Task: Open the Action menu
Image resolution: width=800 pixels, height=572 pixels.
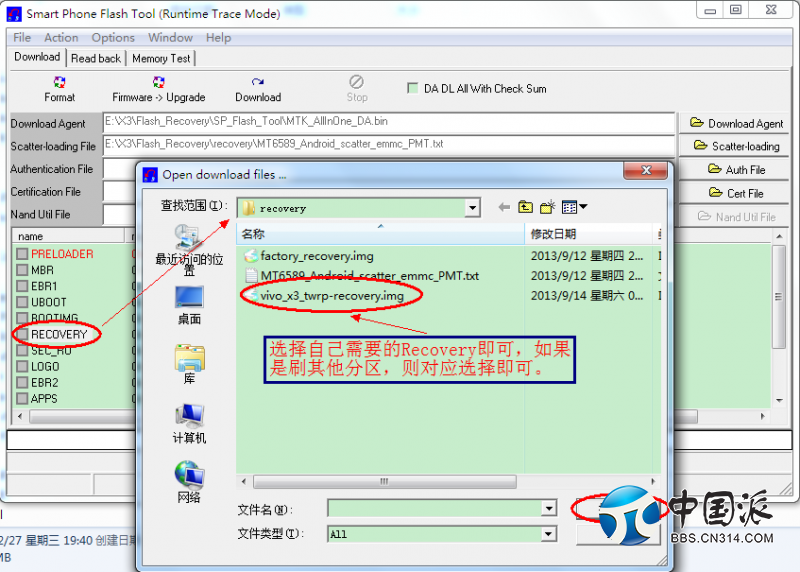Action: coord(61,38)
